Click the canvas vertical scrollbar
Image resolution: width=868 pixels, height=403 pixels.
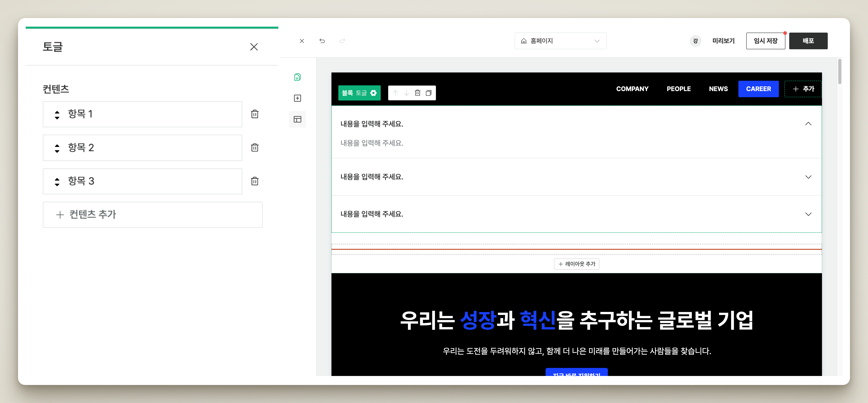click(x=839, y=71)
